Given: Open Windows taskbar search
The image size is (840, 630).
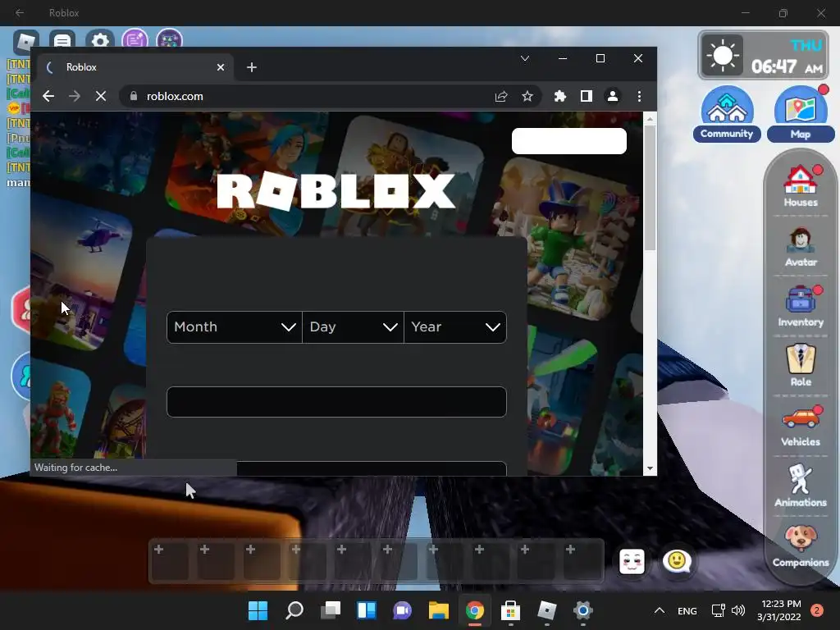Looking at the screenshot, I should [x=294, y=610].
